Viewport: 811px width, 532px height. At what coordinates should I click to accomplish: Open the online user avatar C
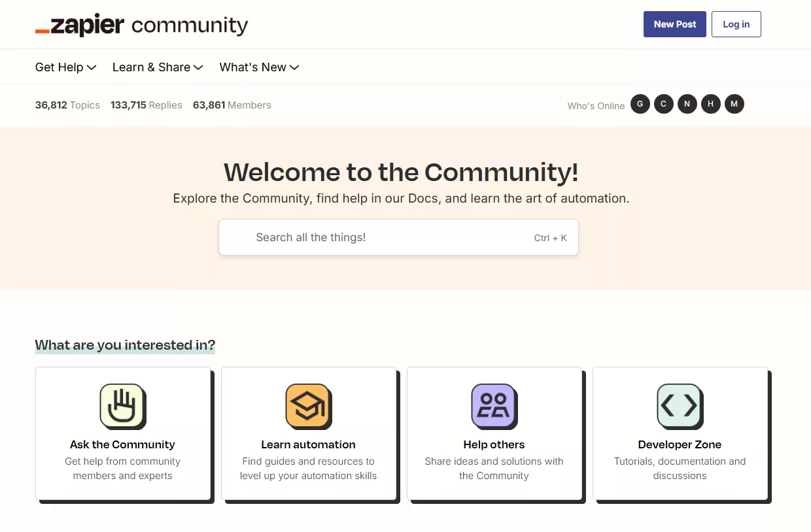pyautogui.click(x=664, y=104)
